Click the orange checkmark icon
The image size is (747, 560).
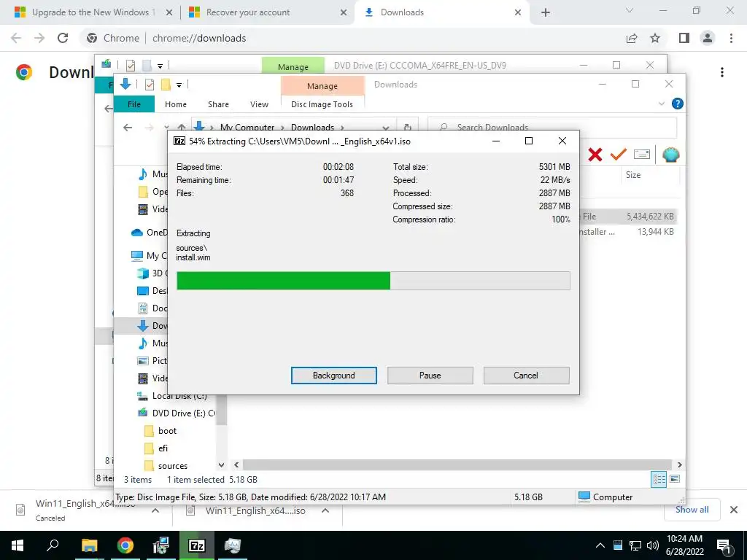[619, 155]
